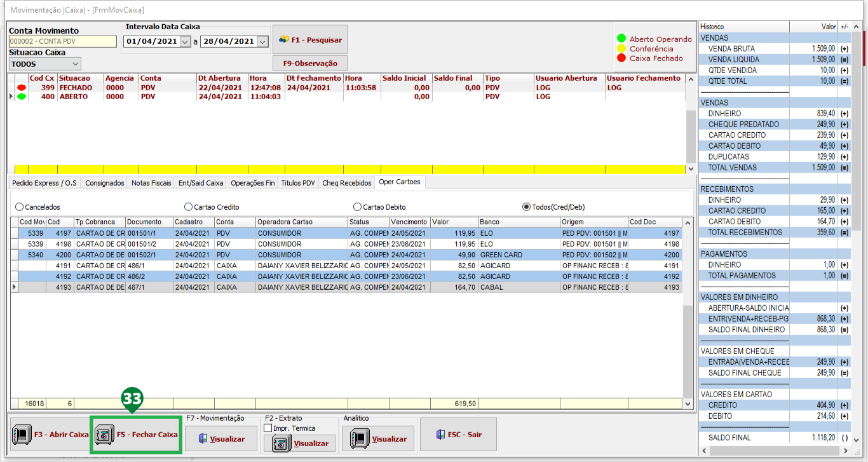868x462 pixels.
Task: Select the Oper Cartoes tab
Action: tap(400, 182)
